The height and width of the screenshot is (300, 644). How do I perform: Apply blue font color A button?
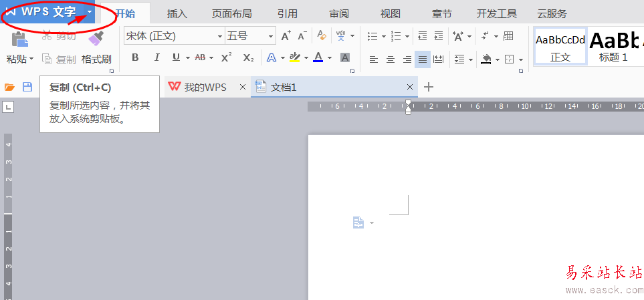[x=318, y=57]
